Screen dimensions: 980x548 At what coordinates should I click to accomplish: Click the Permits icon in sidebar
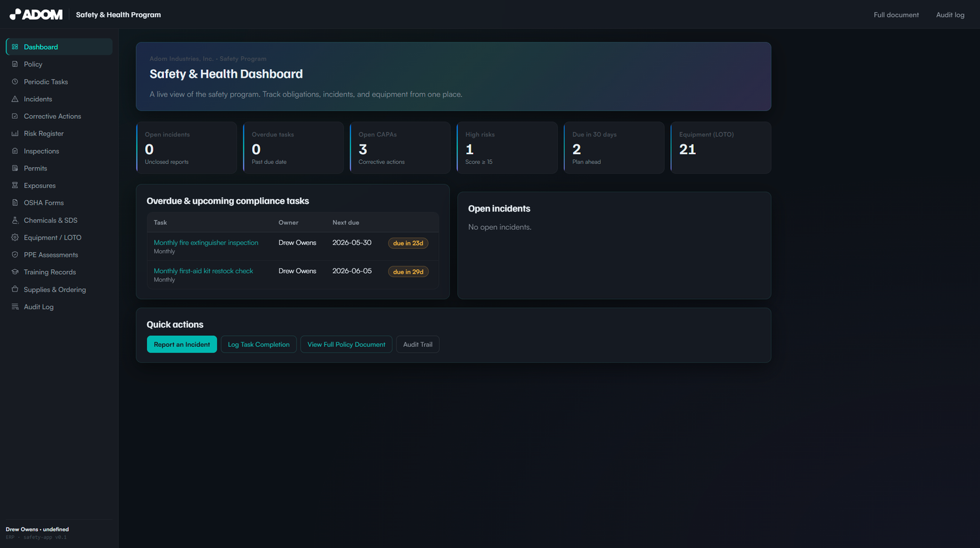click(15, 168)
